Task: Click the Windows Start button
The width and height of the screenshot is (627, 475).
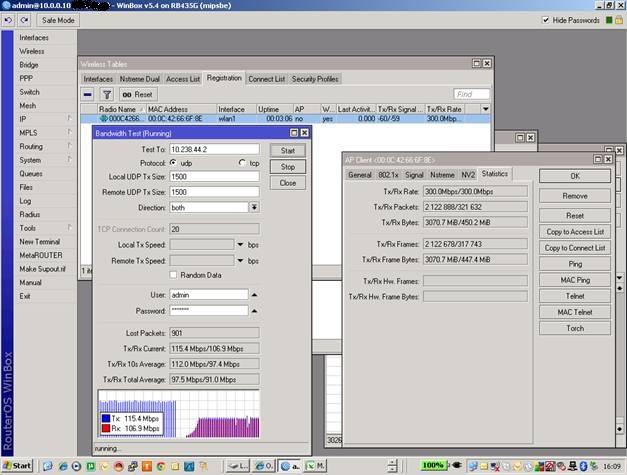Action: point(17,466)
